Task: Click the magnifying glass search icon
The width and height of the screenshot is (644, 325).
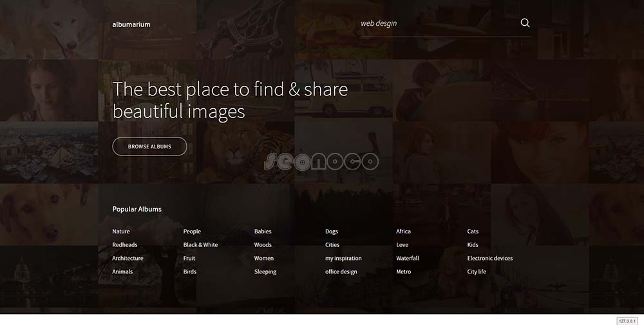Action: pos(525,23)
